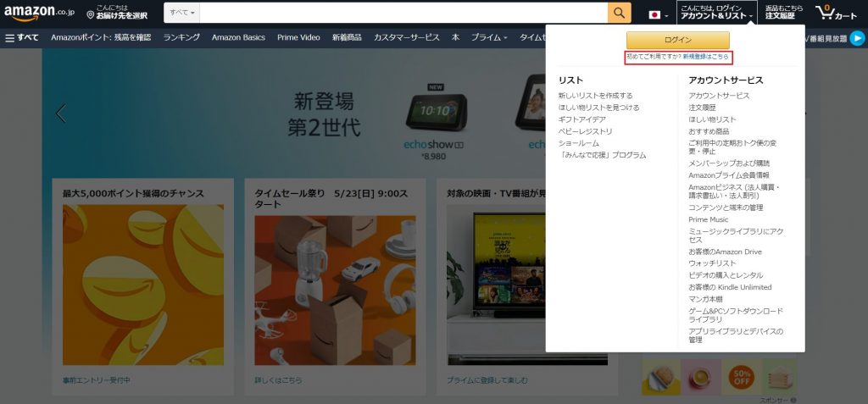The image size is (868, 404).
Task: Open メンバーシップおよび購読
Action: (x=729, y=163)
